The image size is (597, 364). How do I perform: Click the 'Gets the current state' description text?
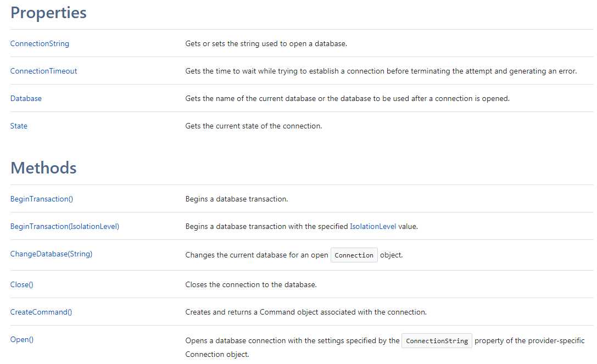[x=254, y=126]
